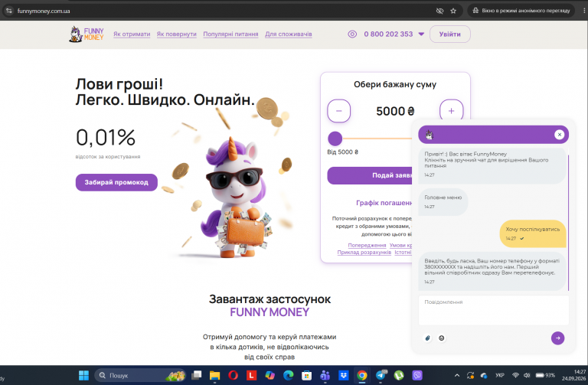Click the 'Увійти' login button

[x=449, y=34]
